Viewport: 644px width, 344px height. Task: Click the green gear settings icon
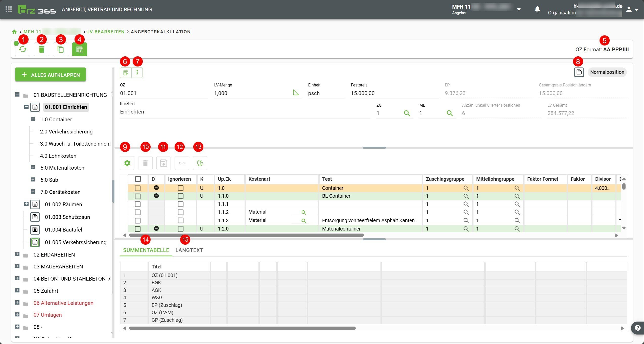[127, 163]
